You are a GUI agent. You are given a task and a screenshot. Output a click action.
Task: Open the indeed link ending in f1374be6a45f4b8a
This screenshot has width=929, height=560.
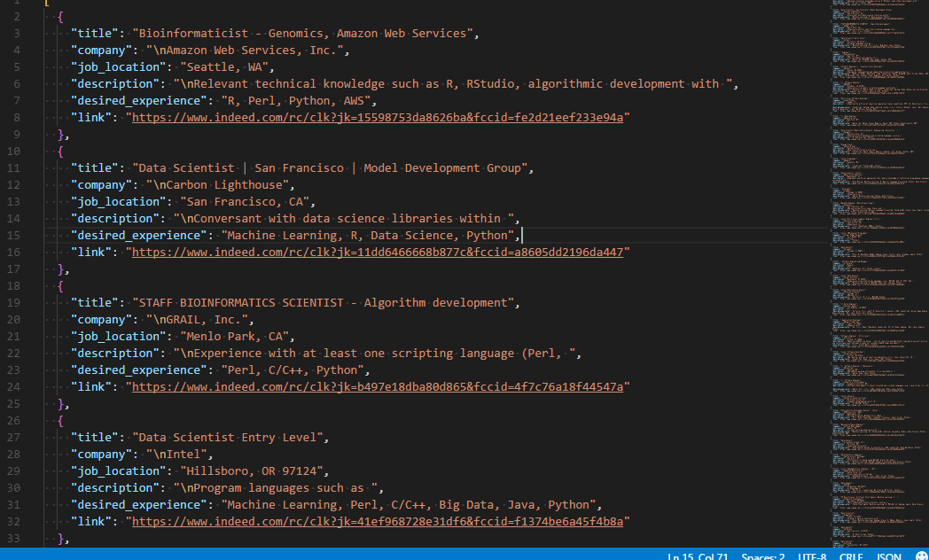[x=378, y=522]
